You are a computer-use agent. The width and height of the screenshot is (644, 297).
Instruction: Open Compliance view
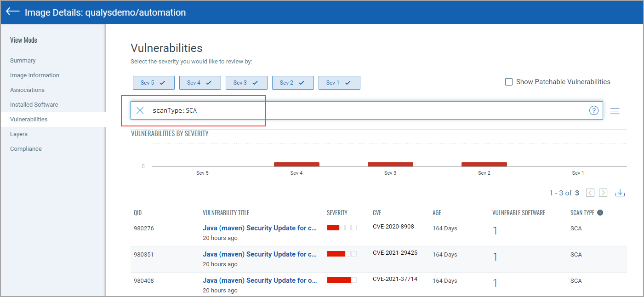tap(26, 149)
